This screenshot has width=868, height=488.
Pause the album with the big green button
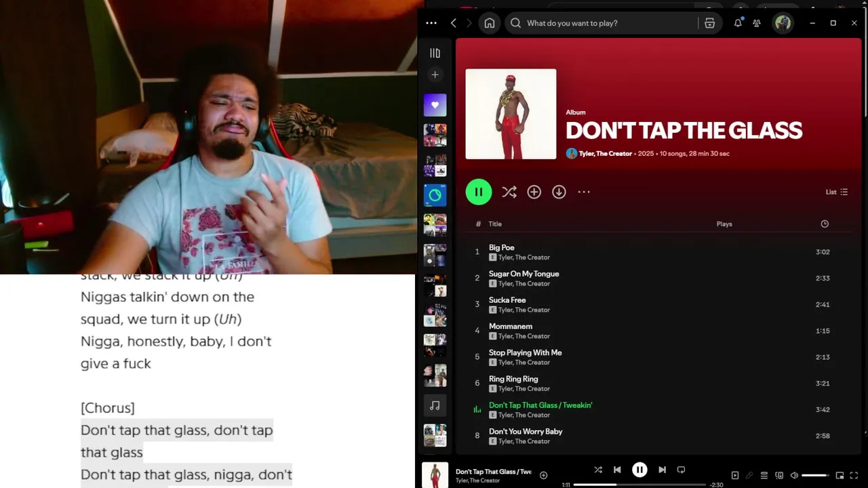(x=479, y=192)
